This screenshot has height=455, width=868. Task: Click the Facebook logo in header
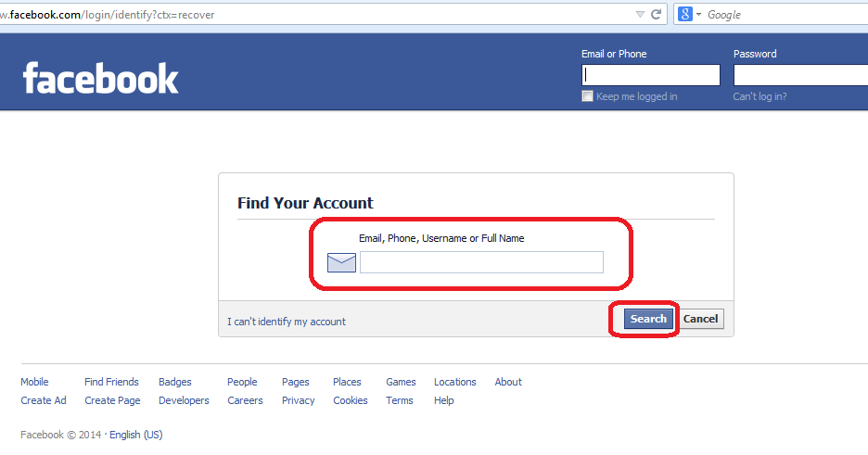pyautogui.click(x=100, y=79)
